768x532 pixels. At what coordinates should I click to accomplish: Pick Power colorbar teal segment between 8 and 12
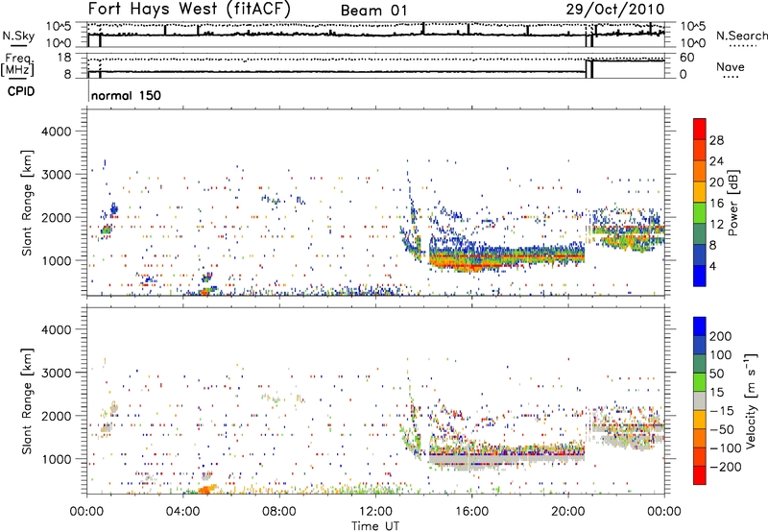(x=700, y=234)
